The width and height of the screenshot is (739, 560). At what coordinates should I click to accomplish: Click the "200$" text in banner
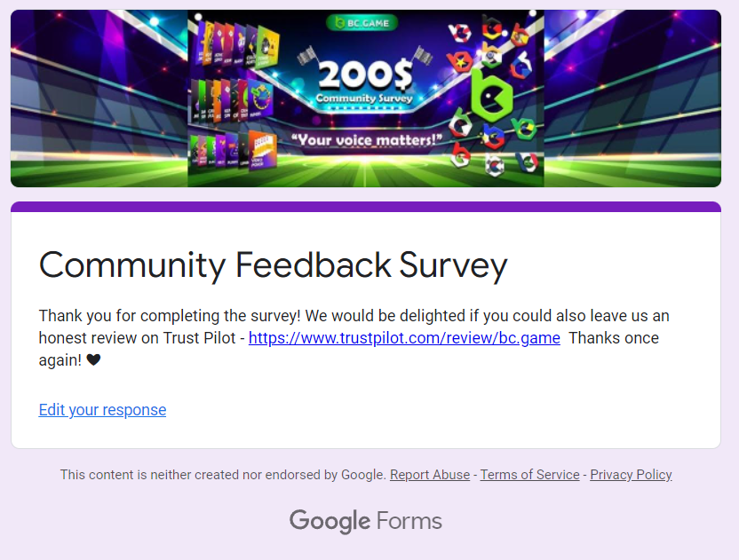pos(364,75)
